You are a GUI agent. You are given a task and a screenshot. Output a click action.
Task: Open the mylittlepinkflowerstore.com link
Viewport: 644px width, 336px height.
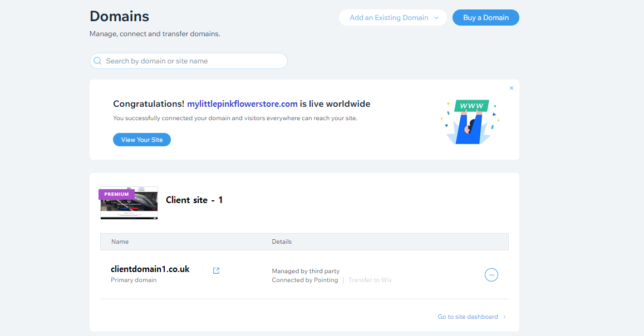(242, 104)
